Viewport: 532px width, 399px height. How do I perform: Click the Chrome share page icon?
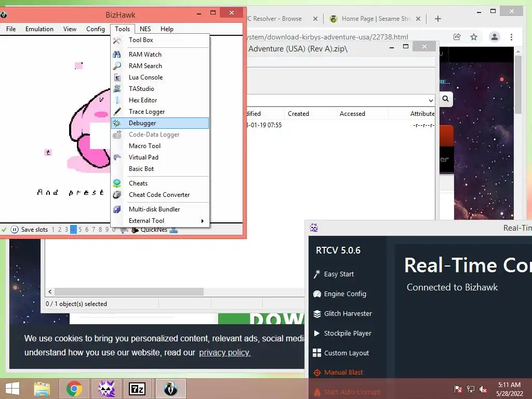click(457, 37)
